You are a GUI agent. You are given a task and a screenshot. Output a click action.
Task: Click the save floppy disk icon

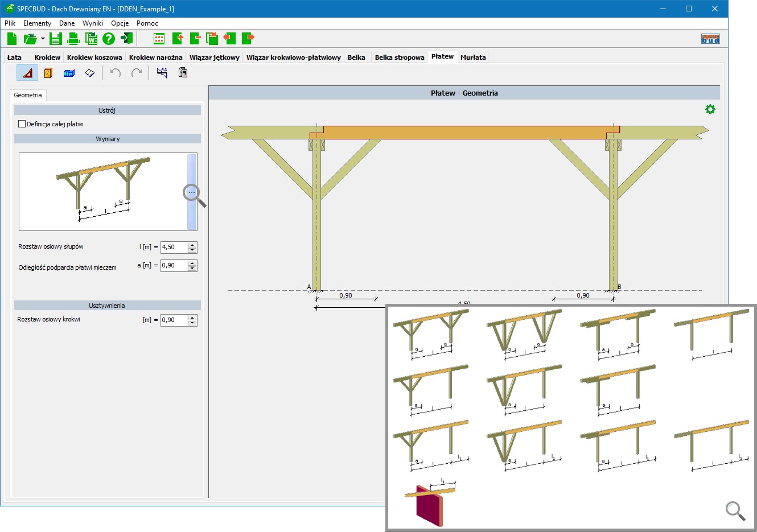(55, 39)
